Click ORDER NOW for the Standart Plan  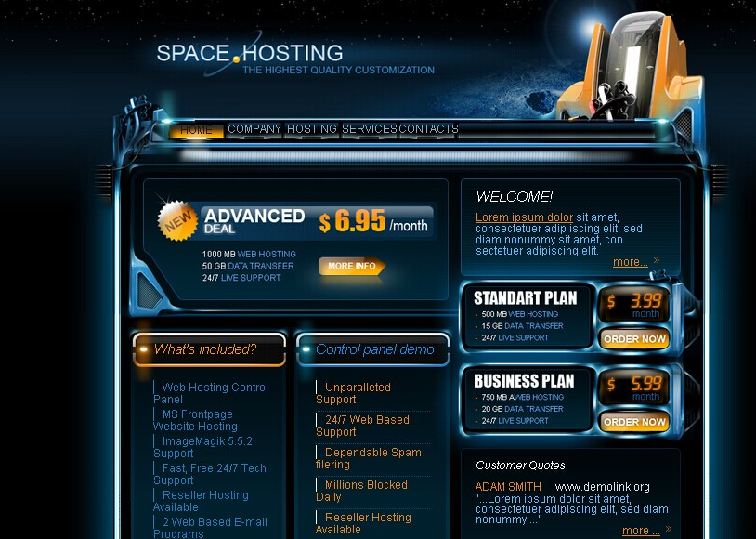coord(634,339)
